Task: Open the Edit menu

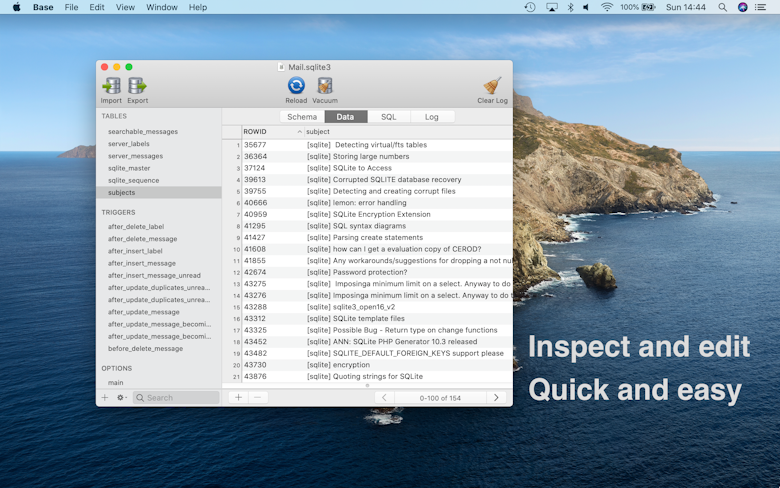Action: coord(97,7)
